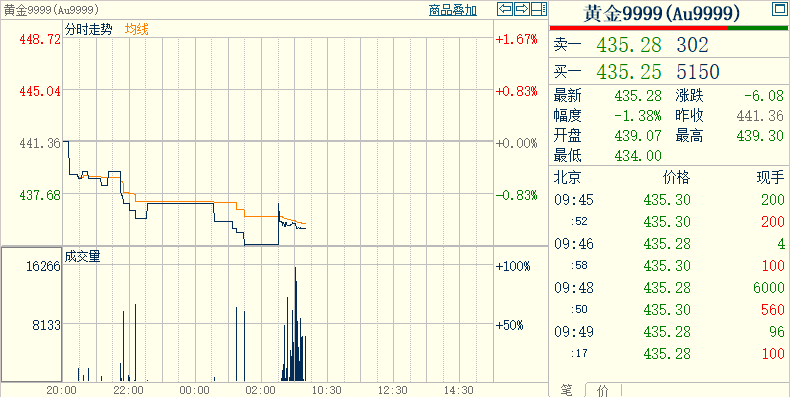Viewport: 790px width, 397px height.
Task: Go to next chart with right arrow icon
Action: (522, 9)
